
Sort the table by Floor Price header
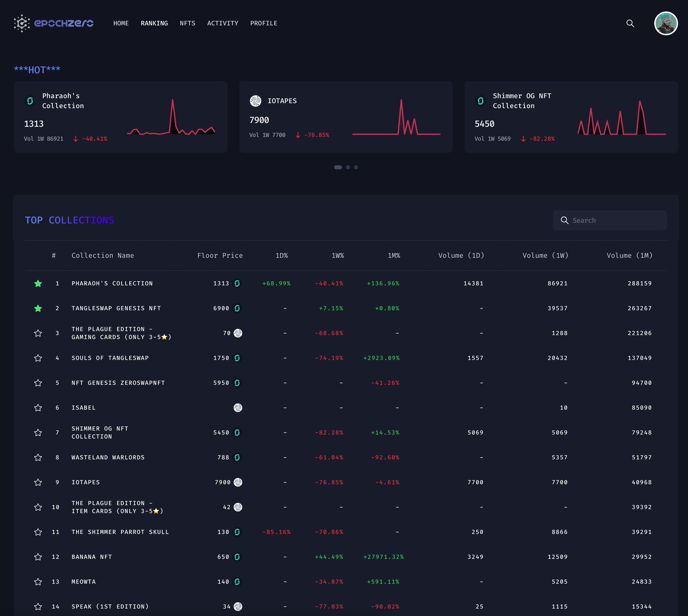tap(220, 255)
